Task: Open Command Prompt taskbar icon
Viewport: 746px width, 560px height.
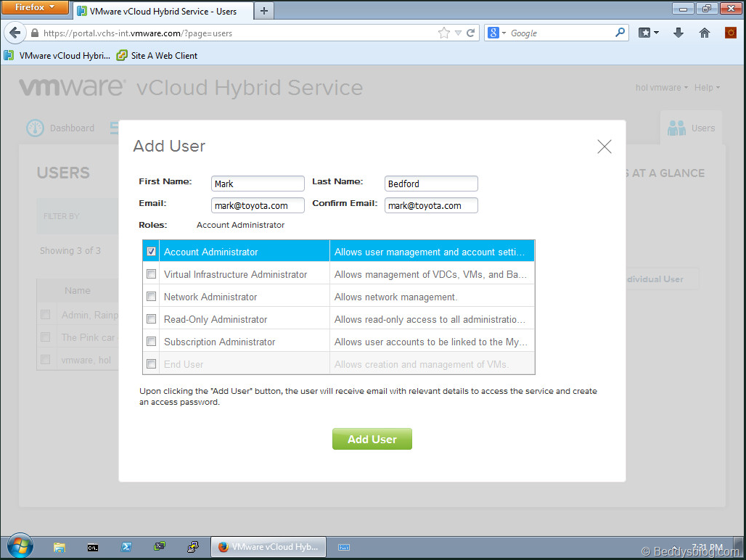Action: click(x=93, y=547)
